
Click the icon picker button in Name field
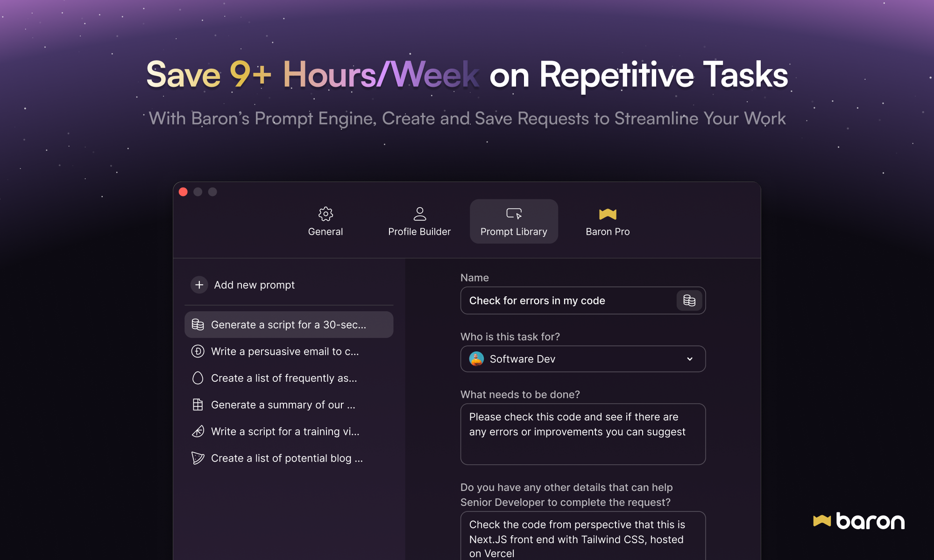pyautogui.click(x=689, y=301)
